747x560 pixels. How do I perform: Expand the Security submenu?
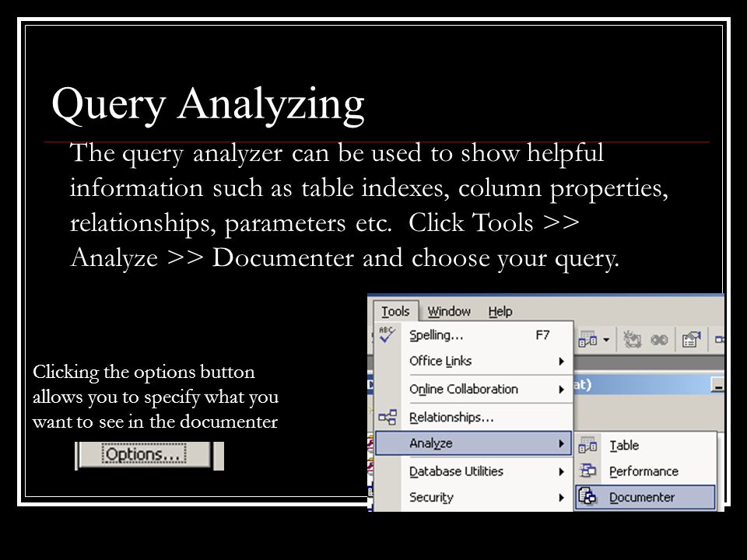click(x=474, y=497)
